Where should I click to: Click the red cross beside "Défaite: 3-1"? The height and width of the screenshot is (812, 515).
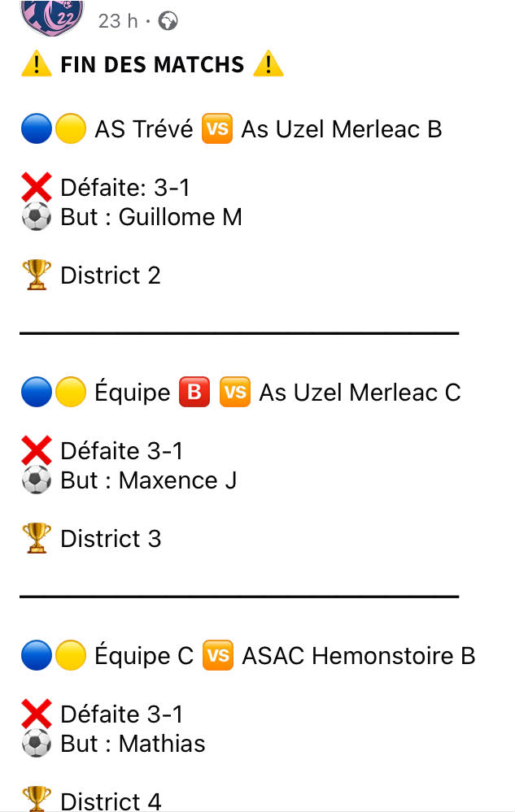point(36,188)
